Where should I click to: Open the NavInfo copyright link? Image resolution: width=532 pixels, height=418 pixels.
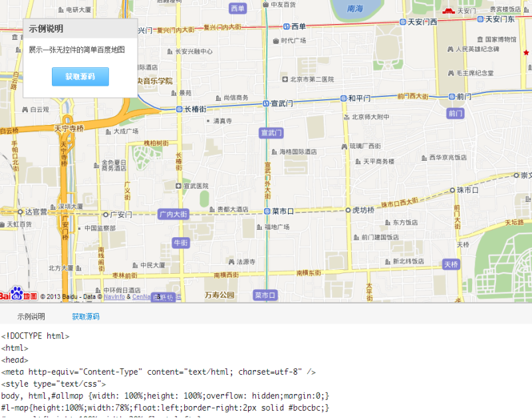(114, 297)
